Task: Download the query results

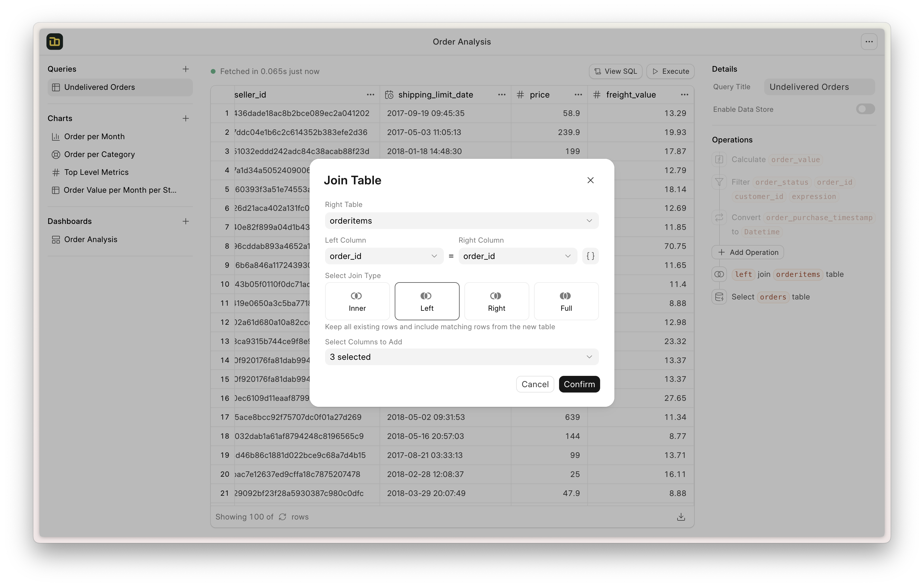Action: [681, 517]
